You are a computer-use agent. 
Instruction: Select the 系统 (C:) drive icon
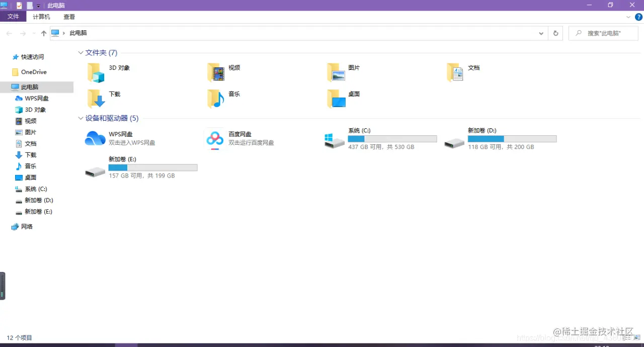tap(335, 140)
